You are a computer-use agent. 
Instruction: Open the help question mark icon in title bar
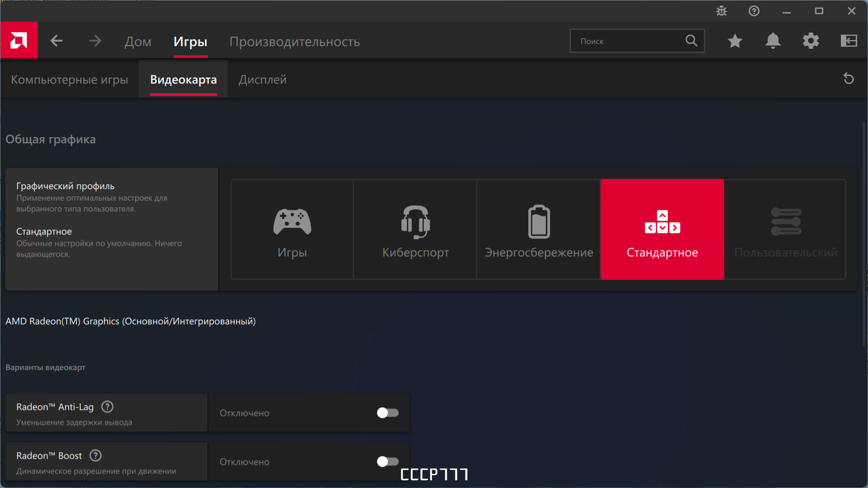[754, 11]
